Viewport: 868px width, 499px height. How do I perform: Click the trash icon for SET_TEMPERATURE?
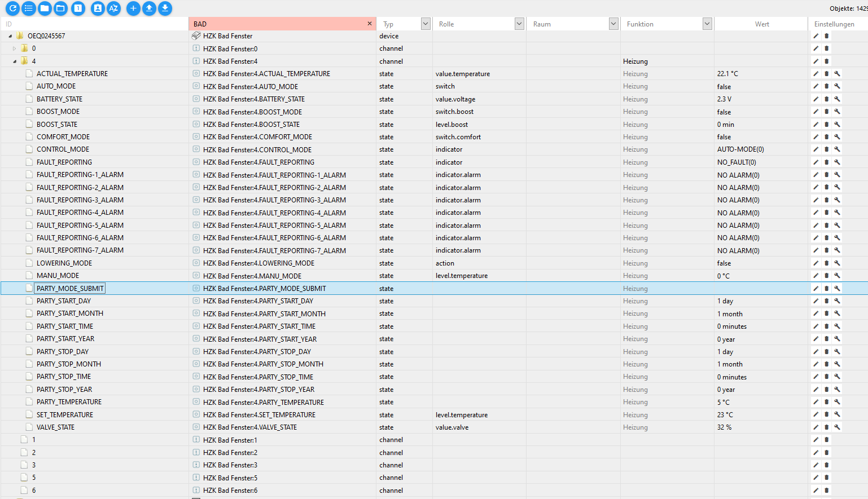click(827, 414)
